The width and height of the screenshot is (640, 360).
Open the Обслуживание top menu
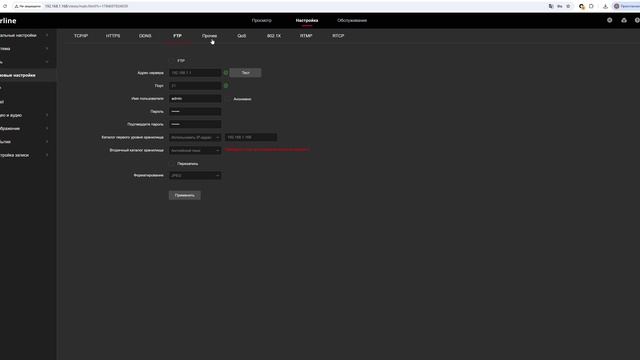point(352,20)
